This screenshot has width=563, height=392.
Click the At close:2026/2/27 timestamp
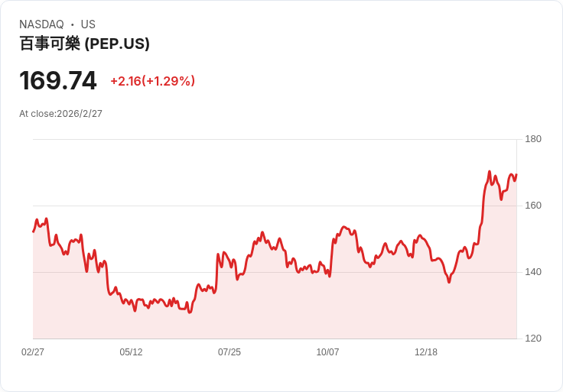[60, 114]
